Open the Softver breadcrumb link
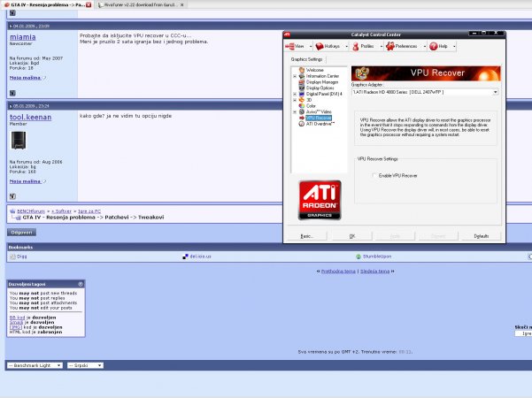The height and width of the screenshot is (398, 532). (61, 211)
